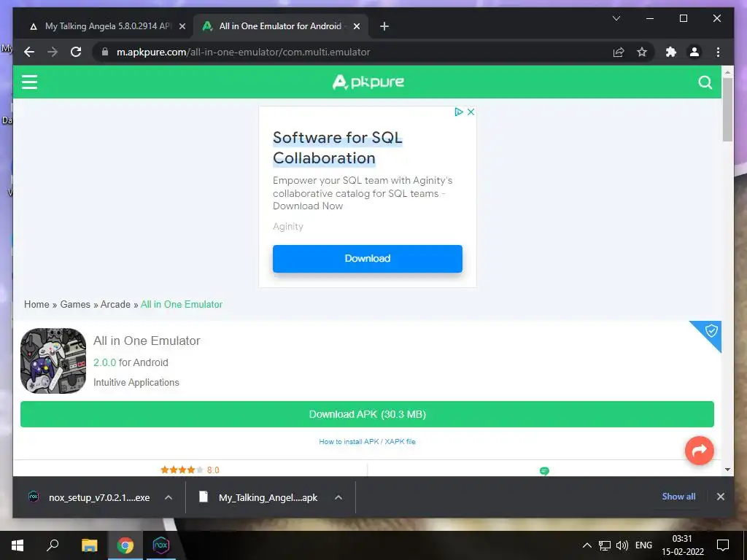Bookmark page with the star icon

tap(642, 52)
